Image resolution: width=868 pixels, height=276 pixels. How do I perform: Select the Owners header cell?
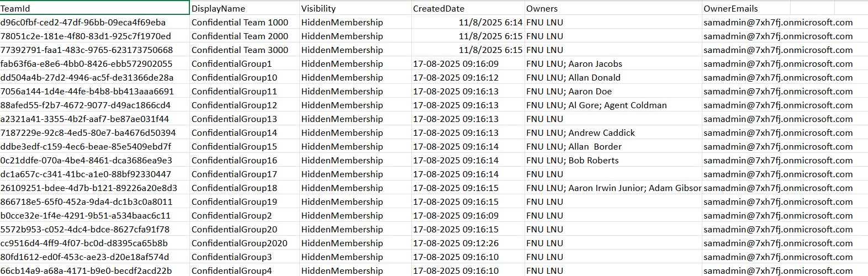pos(612,8)
